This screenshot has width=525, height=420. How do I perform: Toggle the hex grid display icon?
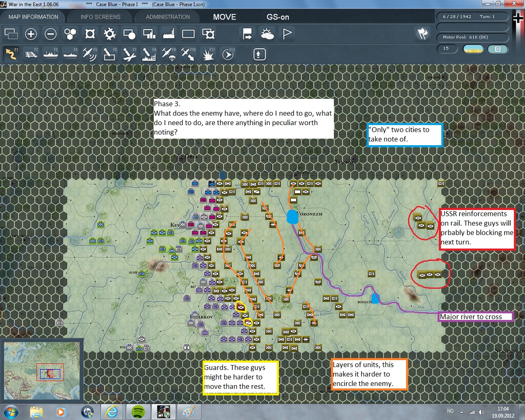click(70, 34)
